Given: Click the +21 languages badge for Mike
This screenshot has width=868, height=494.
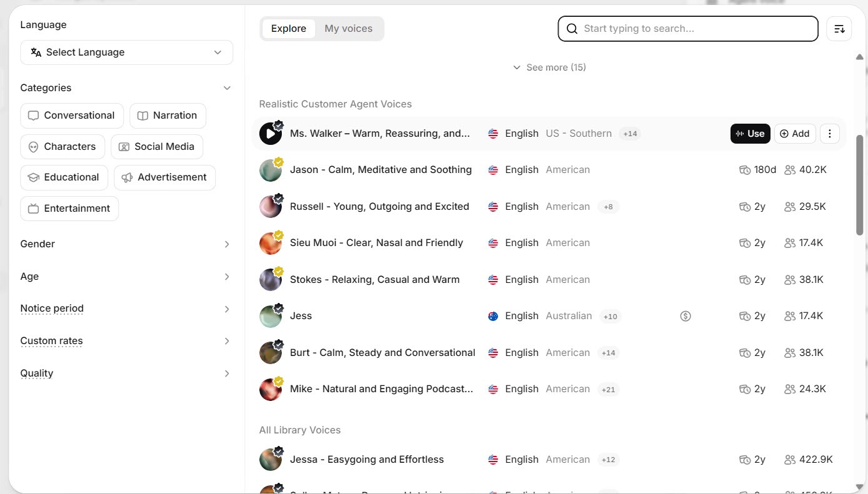Looking at the screenshot, I should [x=608, y=389].
